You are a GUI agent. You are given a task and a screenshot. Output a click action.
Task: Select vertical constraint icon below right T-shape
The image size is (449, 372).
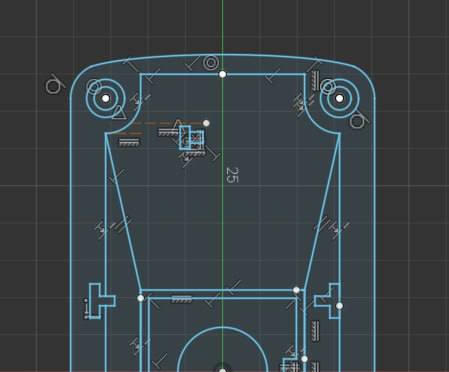coord(315,331)
